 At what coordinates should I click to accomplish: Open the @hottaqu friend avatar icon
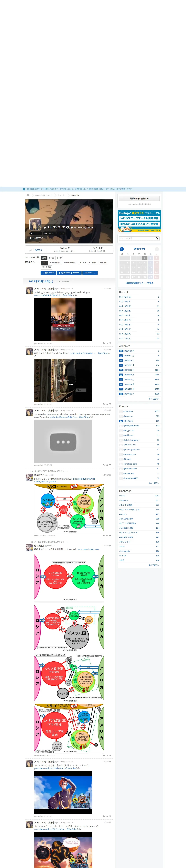[121, 421]
